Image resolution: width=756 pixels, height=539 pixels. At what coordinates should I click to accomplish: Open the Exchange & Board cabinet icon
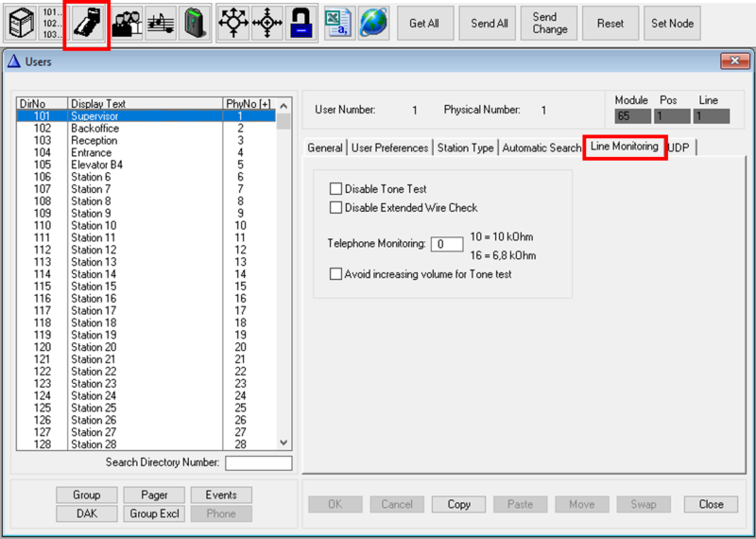[21, 23]
